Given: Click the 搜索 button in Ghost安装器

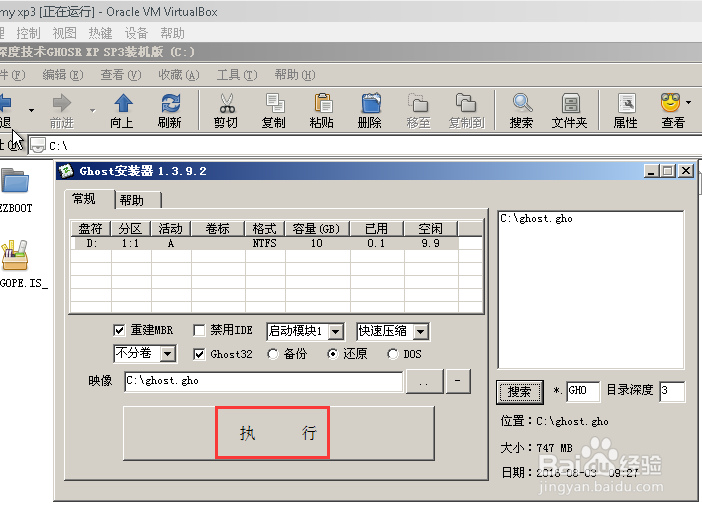Looking at the screenshot, I should click(x=520, y=392).
